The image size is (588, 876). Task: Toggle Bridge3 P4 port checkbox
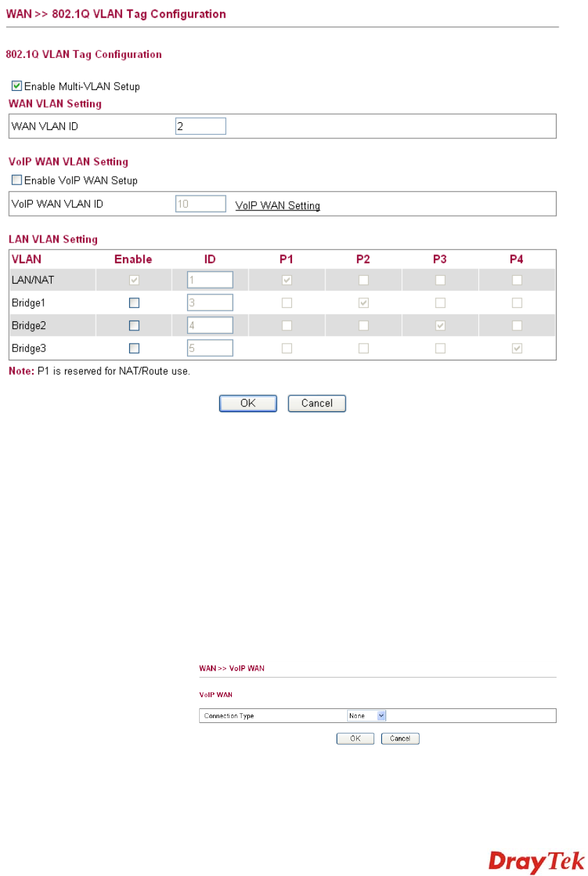coord(517,348)
